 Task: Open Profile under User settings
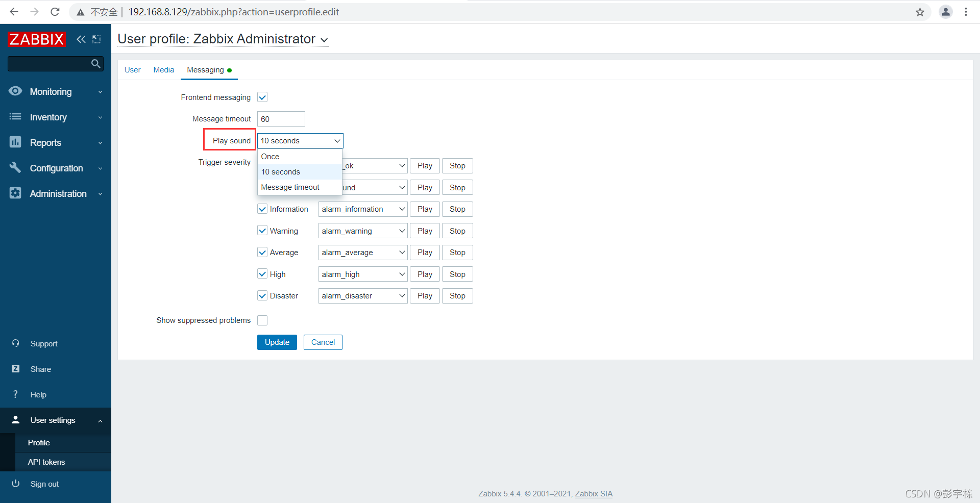(63, 442)
